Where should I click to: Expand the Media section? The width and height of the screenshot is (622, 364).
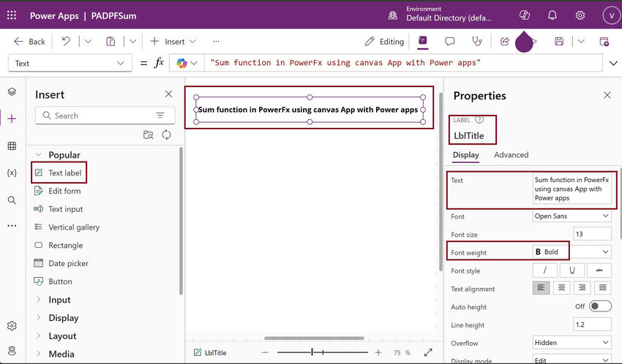[x=39, y=354]
